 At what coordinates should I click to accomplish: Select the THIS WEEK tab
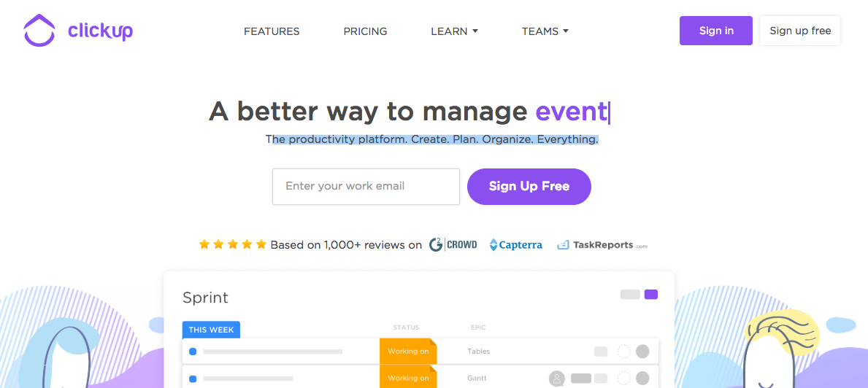point(211,330)
